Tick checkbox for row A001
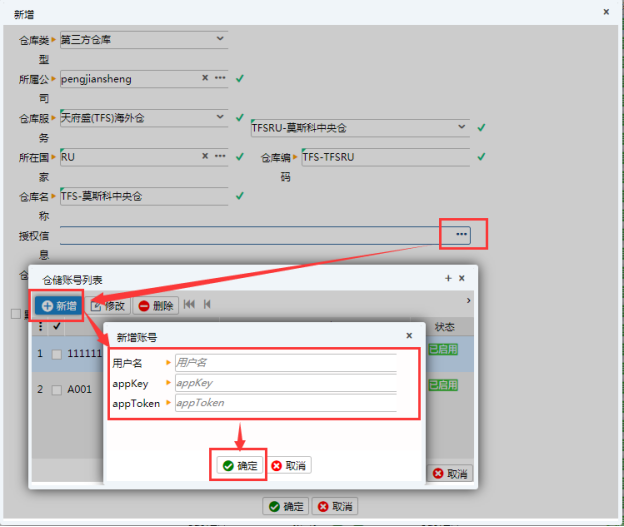This screenshot has width=624, height=527. pyautogui.click(x=57, y=389)
